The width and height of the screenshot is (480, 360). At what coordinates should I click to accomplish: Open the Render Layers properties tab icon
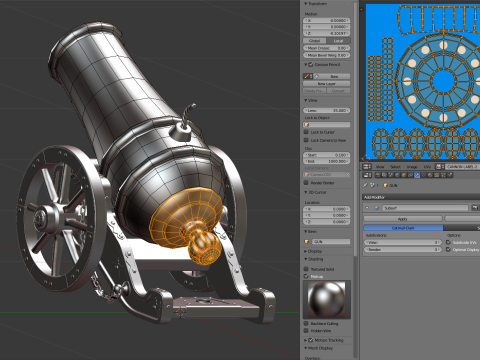[384, 175]
